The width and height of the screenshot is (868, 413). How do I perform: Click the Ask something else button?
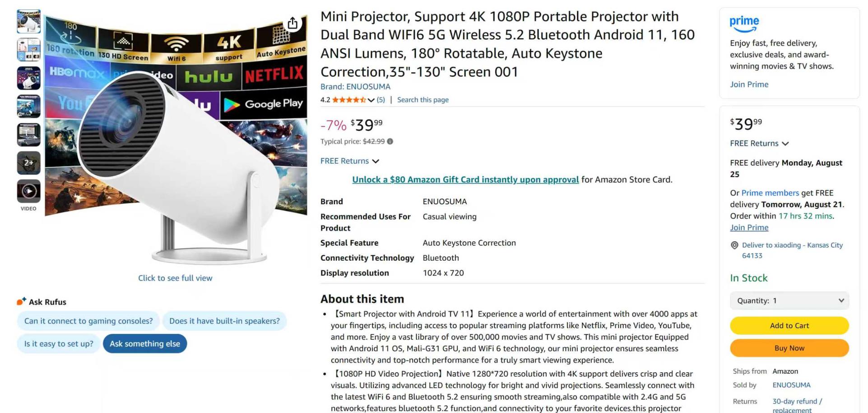[145, 343]
